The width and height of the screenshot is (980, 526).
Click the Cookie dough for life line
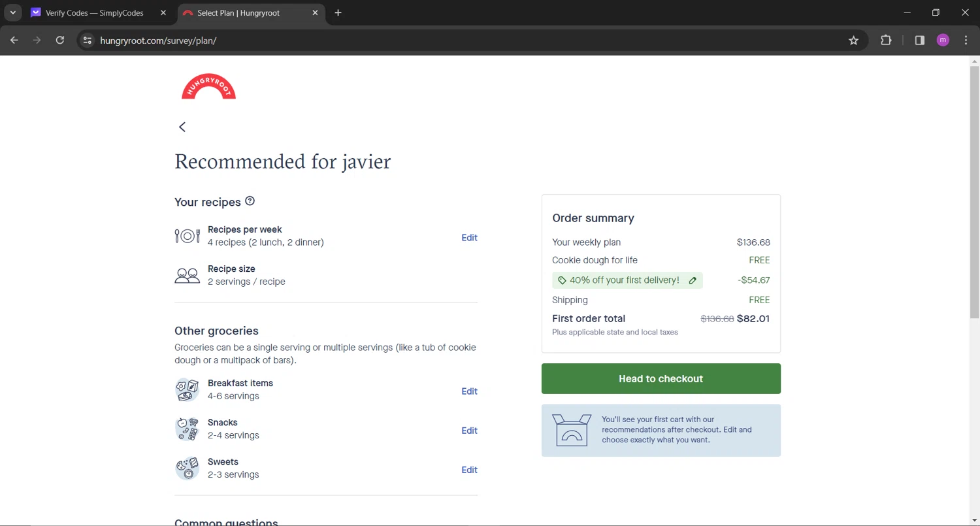click(595, 260)
